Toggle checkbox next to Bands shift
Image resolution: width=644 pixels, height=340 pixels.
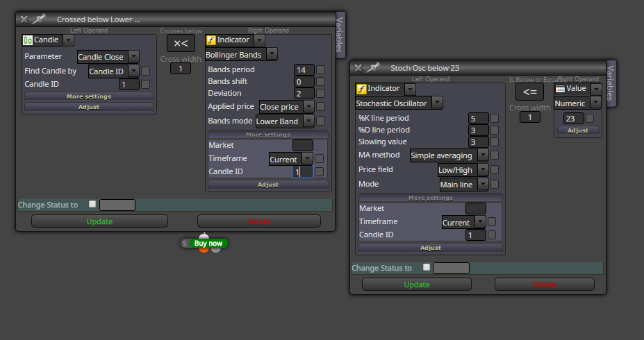pyautogui.click(x=320, y=82)
